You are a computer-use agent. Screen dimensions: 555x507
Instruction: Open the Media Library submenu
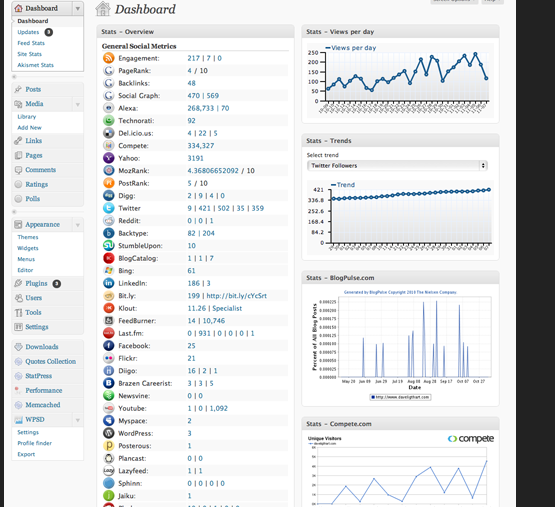(27, 116)
